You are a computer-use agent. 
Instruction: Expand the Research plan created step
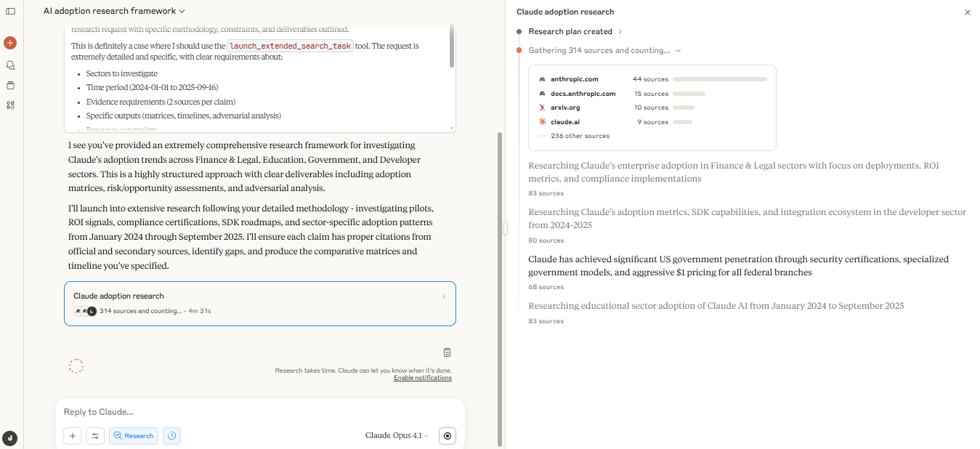[575, 32]
